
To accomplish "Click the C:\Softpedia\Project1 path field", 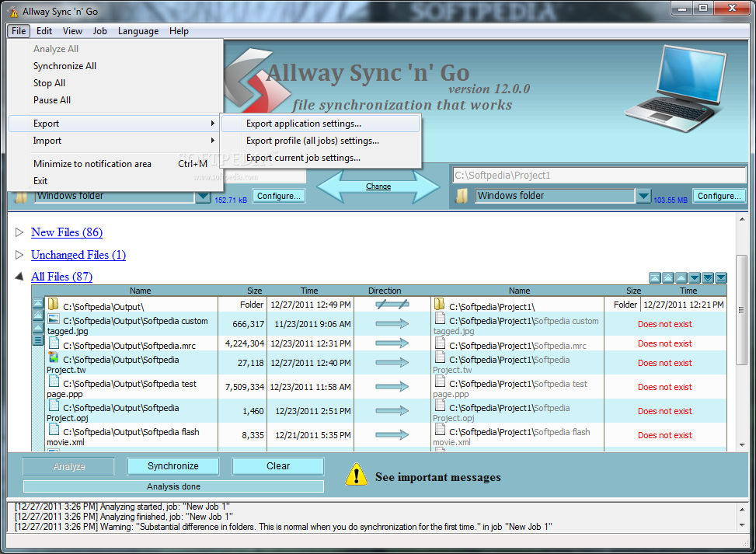I will click(x=600, y=175).
